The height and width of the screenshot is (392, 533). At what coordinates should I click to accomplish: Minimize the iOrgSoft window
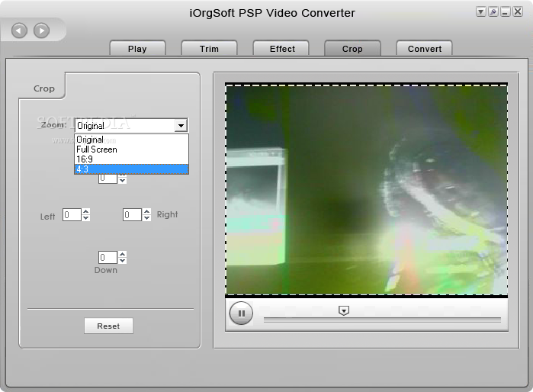point(505,12)
